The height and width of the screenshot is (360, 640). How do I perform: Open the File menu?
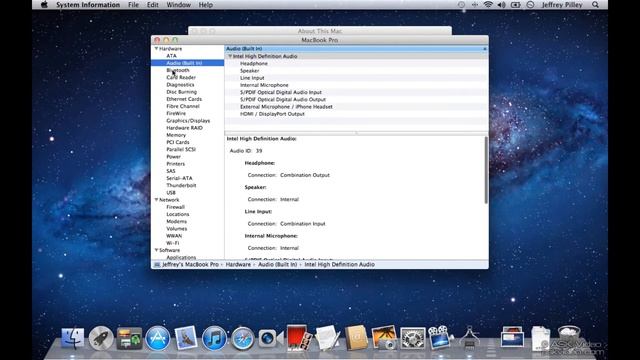pyautogui.click(x=133, y=5)
